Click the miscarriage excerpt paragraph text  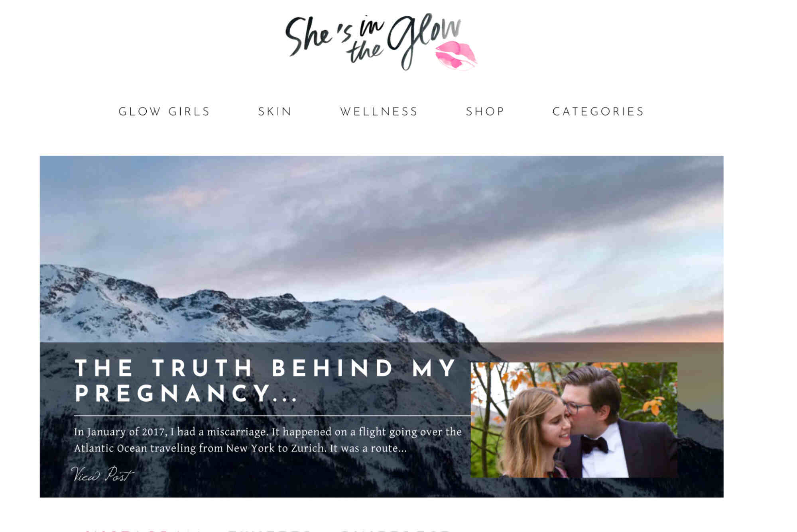(x=268, y=440)
